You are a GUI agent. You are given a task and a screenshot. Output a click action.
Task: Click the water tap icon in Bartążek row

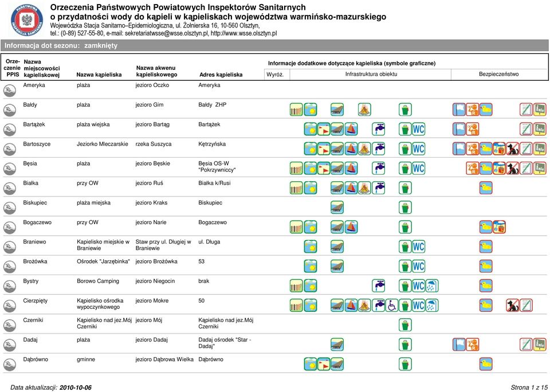[x=379, y=129]
